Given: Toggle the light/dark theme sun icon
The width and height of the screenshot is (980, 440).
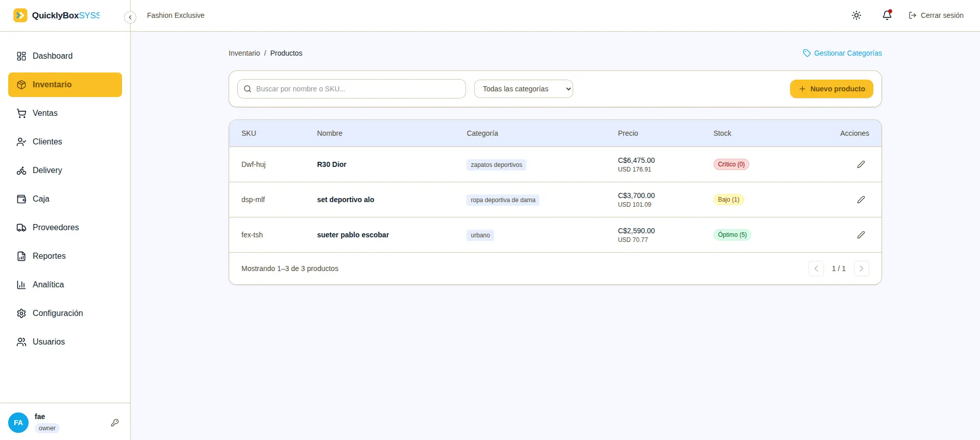Looking at the screenshot, I should tap(856, 15).
